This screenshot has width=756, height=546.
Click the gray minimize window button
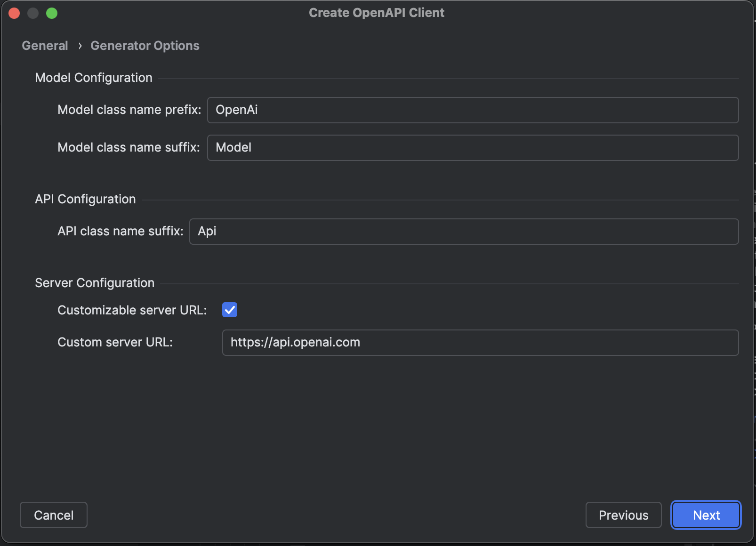pyautogui.click(x=33, y=13)
